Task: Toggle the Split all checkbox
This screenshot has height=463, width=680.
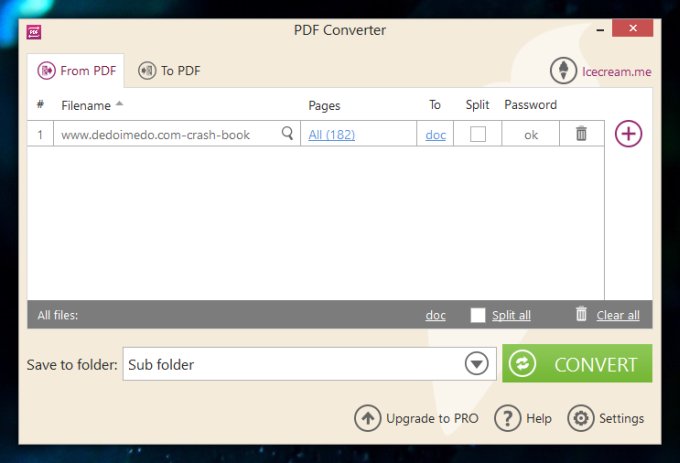Action: pos(478,315)
